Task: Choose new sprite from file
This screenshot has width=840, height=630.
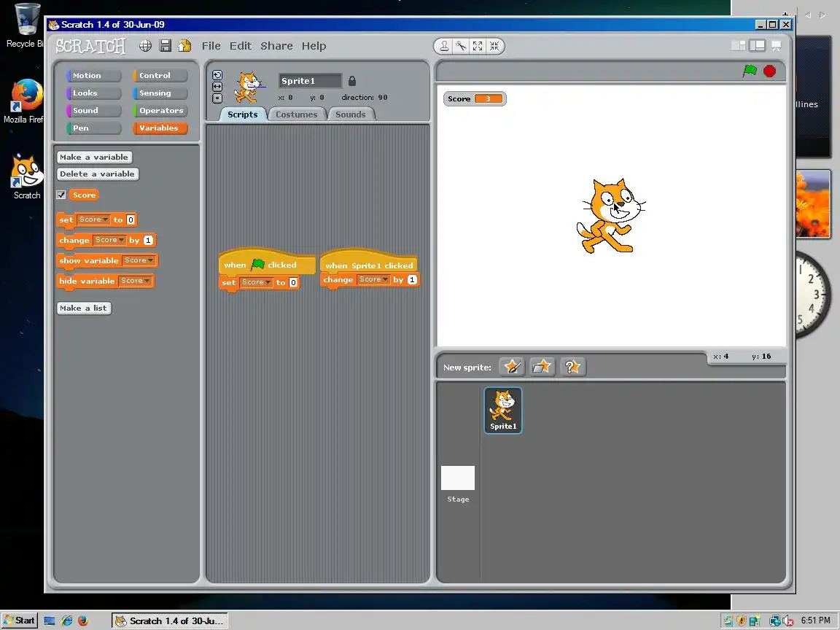Action: coord(542,367)
